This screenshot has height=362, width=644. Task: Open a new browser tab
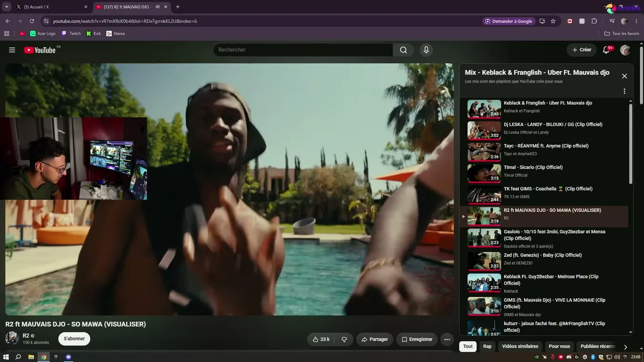click(178, 7)
